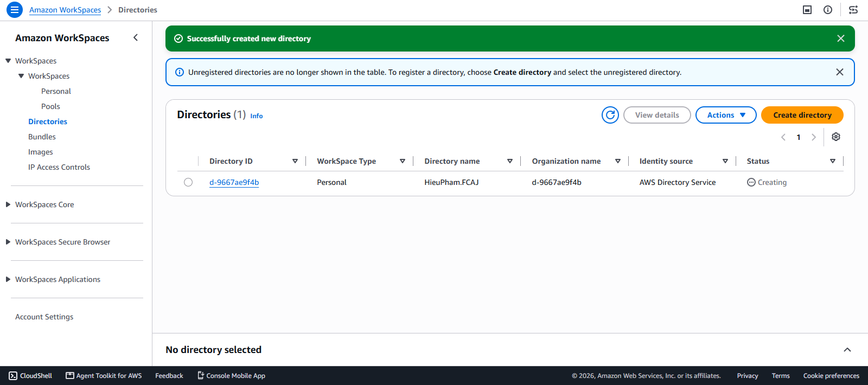
Task: Open the hamburger navigation menu
Action: pyautogui.click(x=15, y=10)
